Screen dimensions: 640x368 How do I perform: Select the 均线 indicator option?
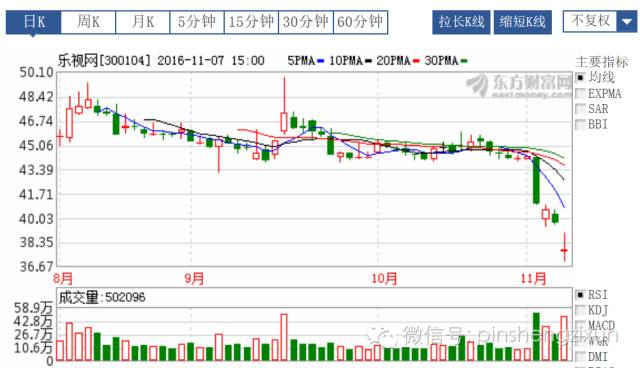pyautogui.click(x=580, y=77)
